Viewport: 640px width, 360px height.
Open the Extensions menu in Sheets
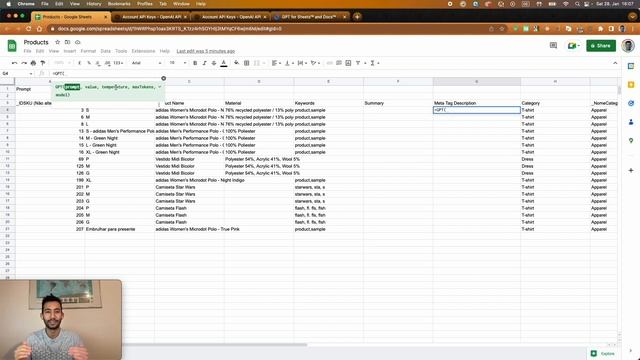[143, 51]
